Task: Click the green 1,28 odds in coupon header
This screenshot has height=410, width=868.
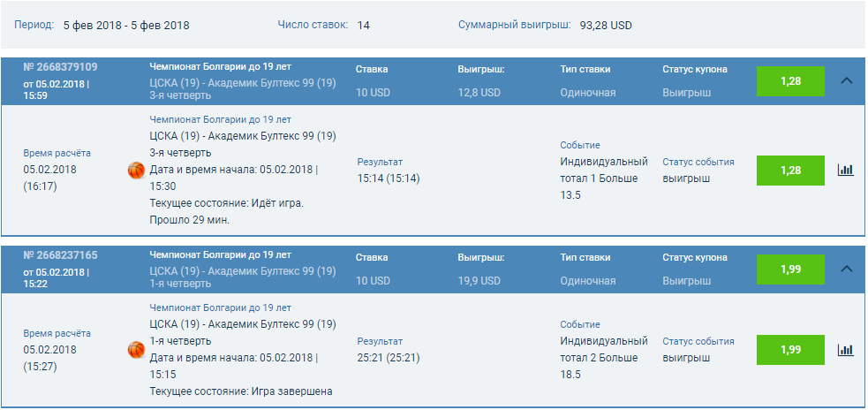Action: coord(790,81)
